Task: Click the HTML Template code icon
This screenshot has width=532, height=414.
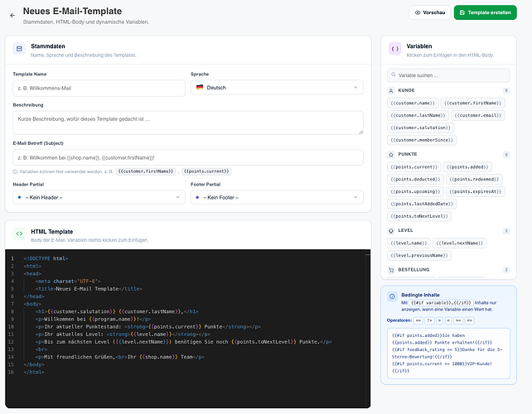Action: [x=19, y=233]
